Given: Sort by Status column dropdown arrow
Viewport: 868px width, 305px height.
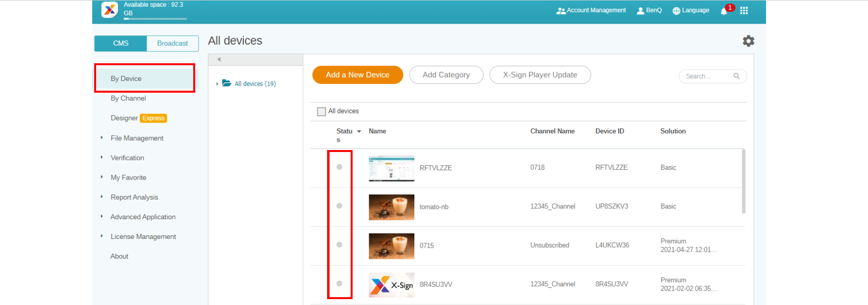Looking at the screenshot, I should [359, 131].
